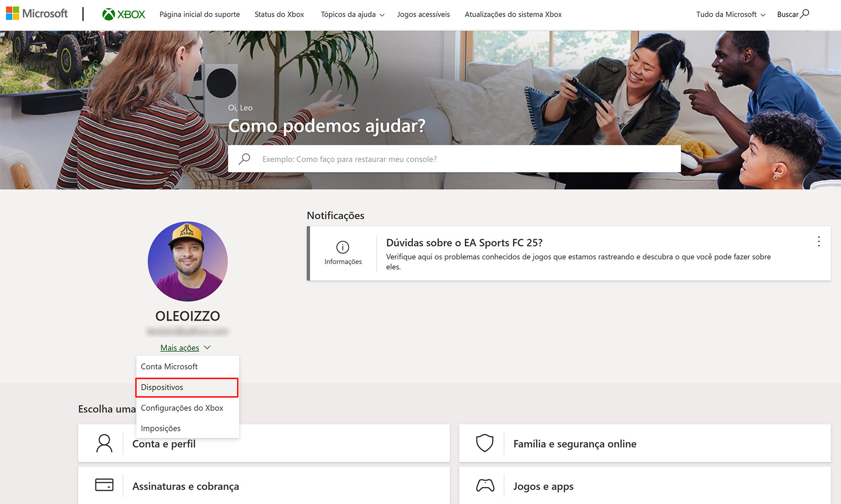The width and height of the screenshot is (841, 504).
Task: Select Configurações do Xbox menu entry
Action: [182, 408]
